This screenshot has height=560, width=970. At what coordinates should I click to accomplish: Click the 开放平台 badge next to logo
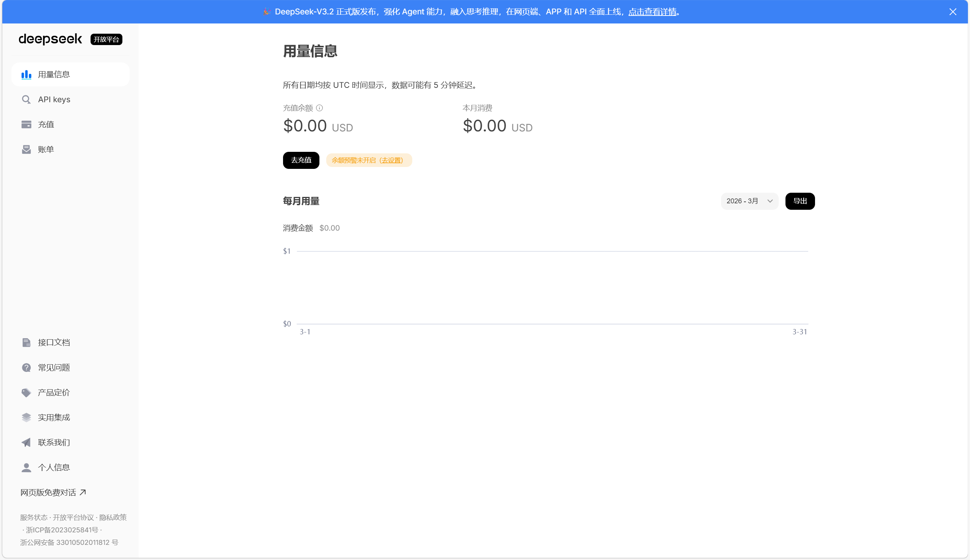click(x=106, y=39)
